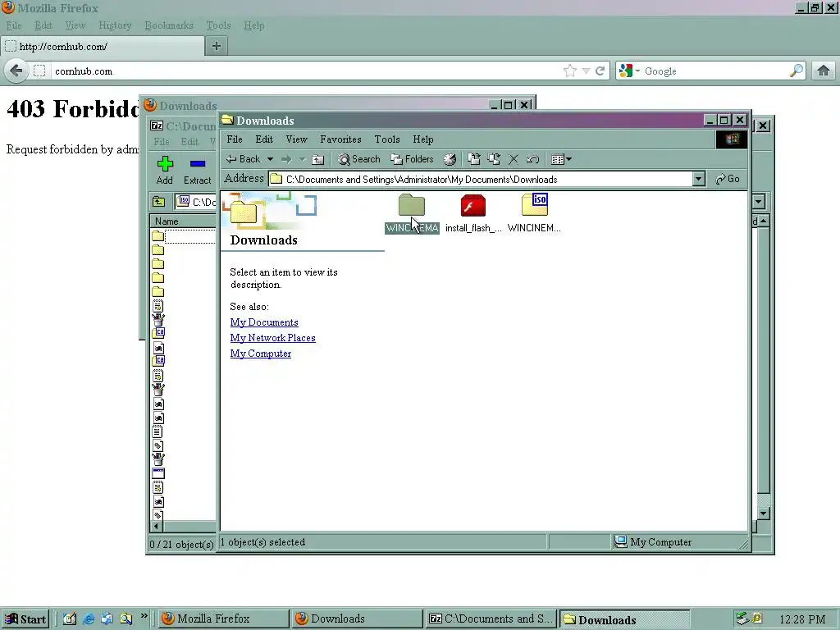Open the File menu in Downloads Explorer
Screen dimensions: 840x630
coord(235,139)
